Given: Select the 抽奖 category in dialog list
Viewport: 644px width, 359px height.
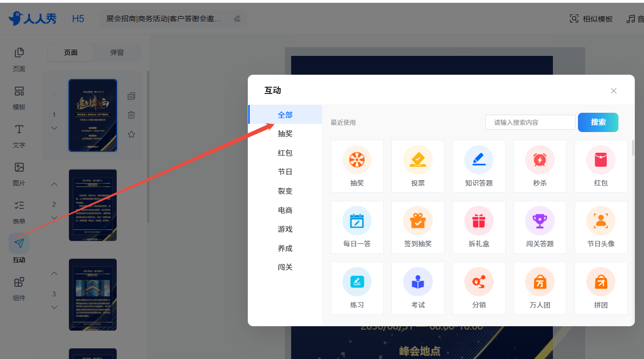Looking at the screenshot, I should coord(285,133).
